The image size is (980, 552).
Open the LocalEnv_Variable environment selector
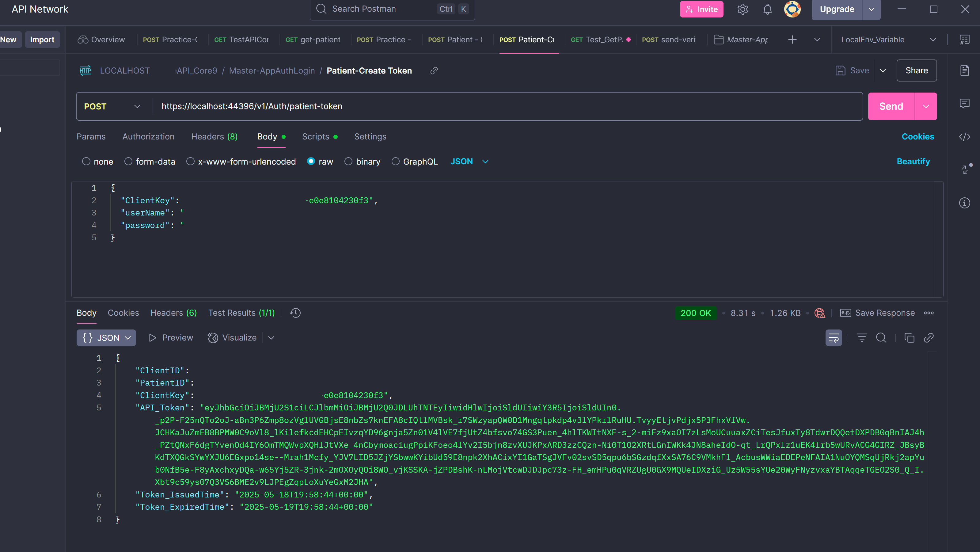click(x=888, y=40)
